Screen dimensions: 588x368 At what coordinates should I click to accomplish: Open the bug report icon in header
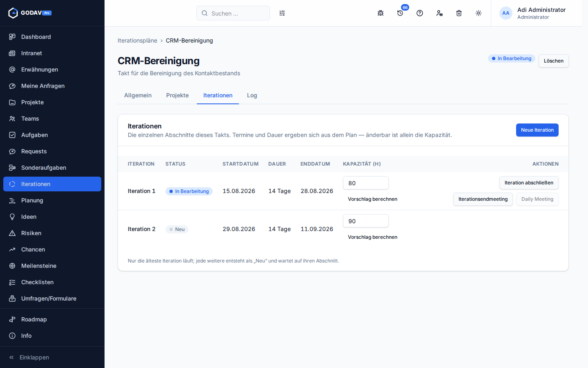pyautogui.click(x=381, y=13)
